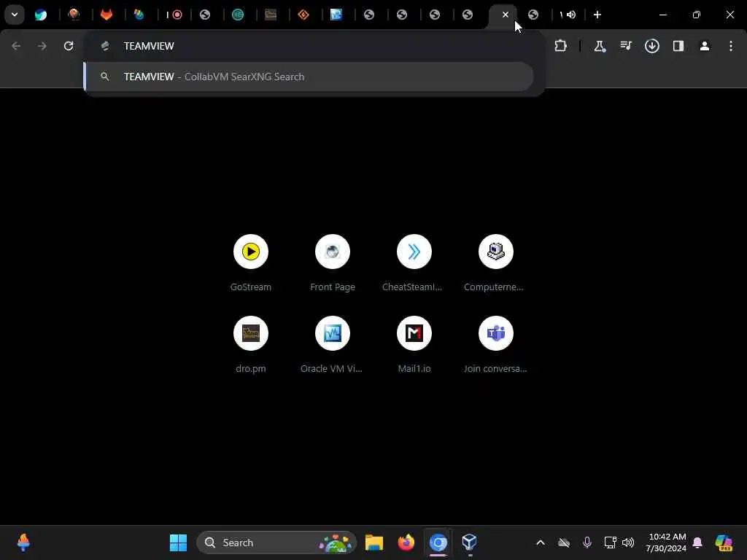This screenshot has width=747, height=560.
Task: Switch to the GitLab fox tab
Action: coord(107,15)
